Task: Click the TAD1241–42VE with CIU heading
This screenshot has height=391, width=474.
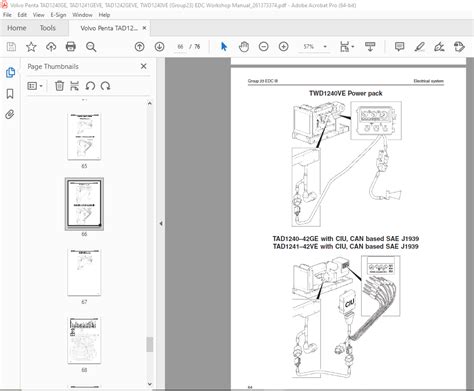Action: point(346,247)
